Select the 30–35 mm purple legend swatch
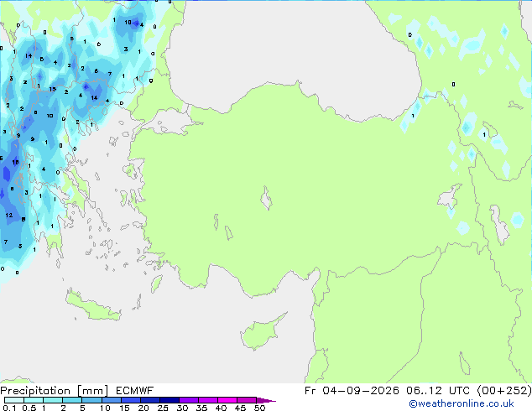The image size is (532, 411). (x=189, y=400)
